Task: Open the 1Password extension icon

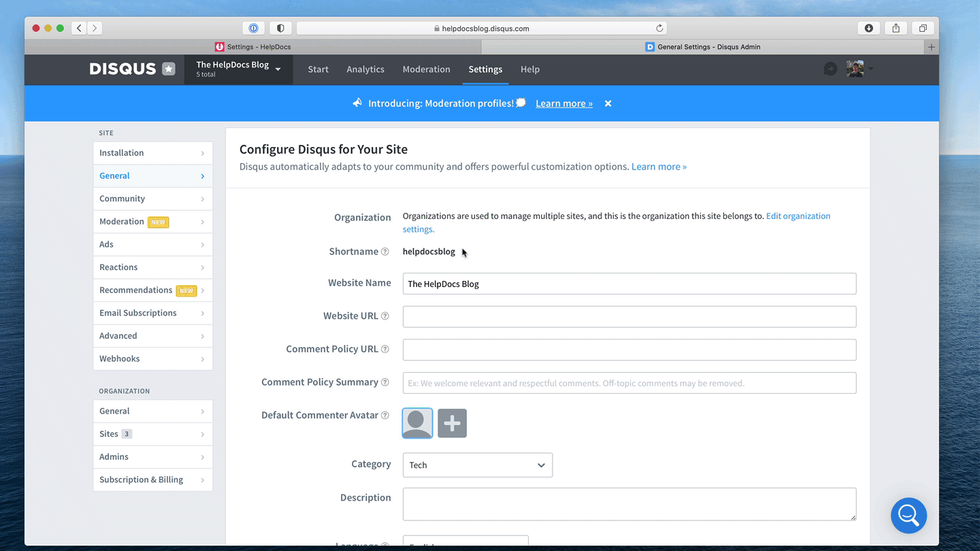Action: point(254,28)
